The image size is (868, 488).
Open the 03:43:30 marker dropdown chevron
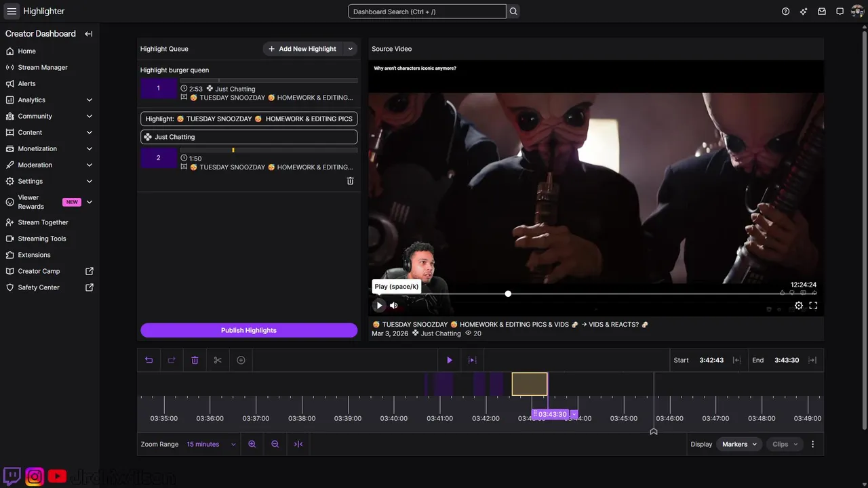pos(574,414)
